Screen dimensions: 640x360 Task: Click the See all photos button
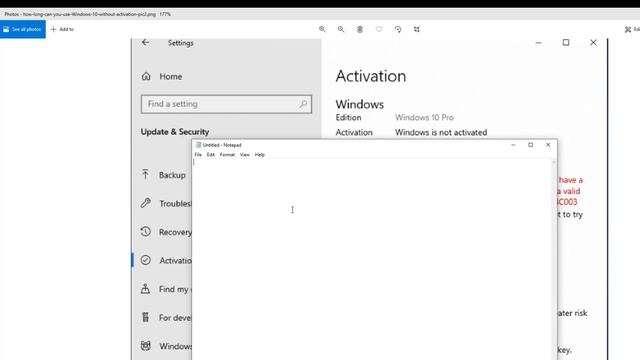pos(23,29)
